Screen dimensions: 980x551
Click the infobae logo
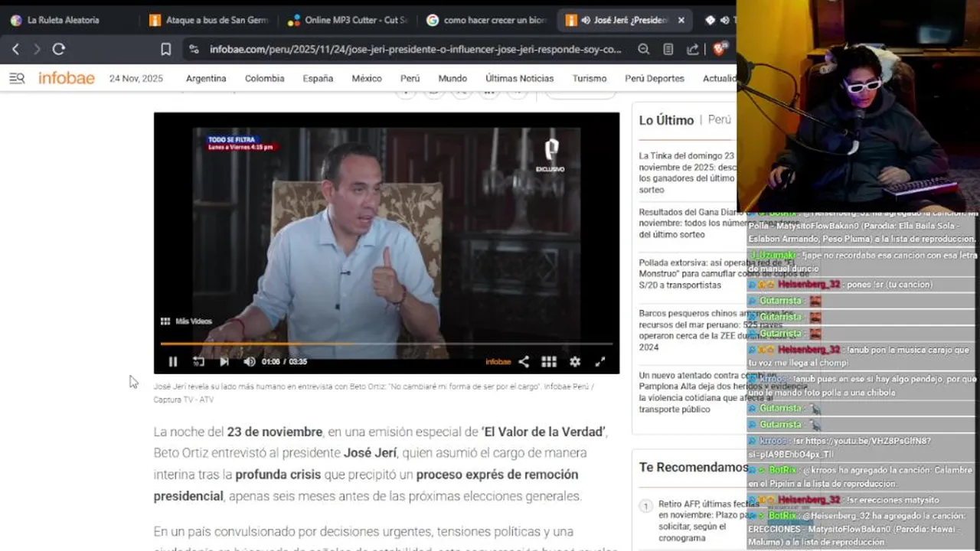[x=67, y=78]
